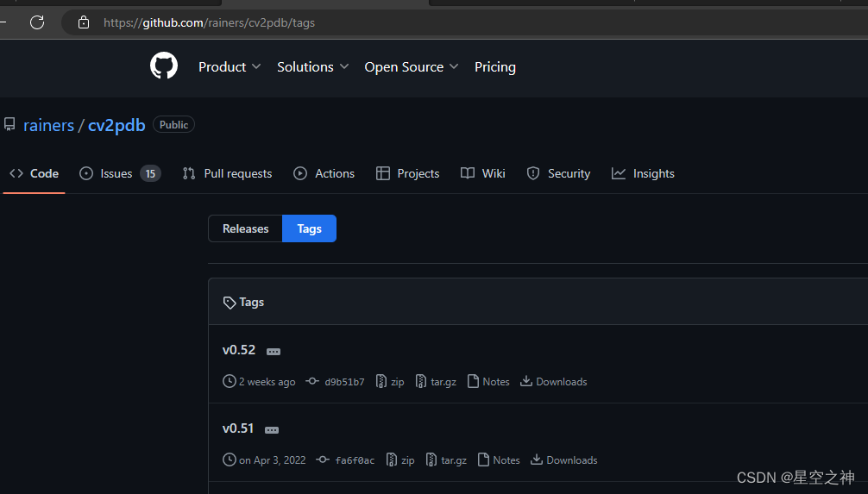Image resolution: width=868 pixels, height=494 pixels.
Task: Open Downloads for v0.52
Action: [554, 382]
